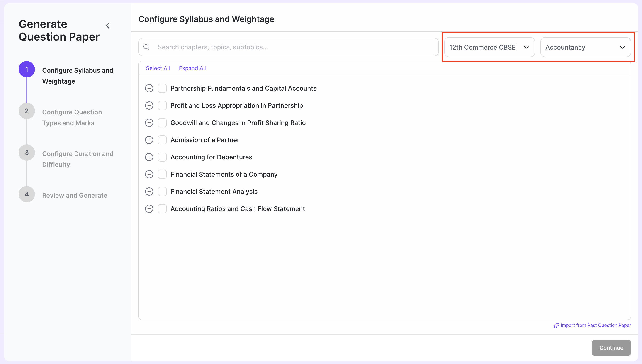Expand Accounting Ratios and Cash Flow Statement plus icon
Screen dimensions: 642x364
pos(149,209)
